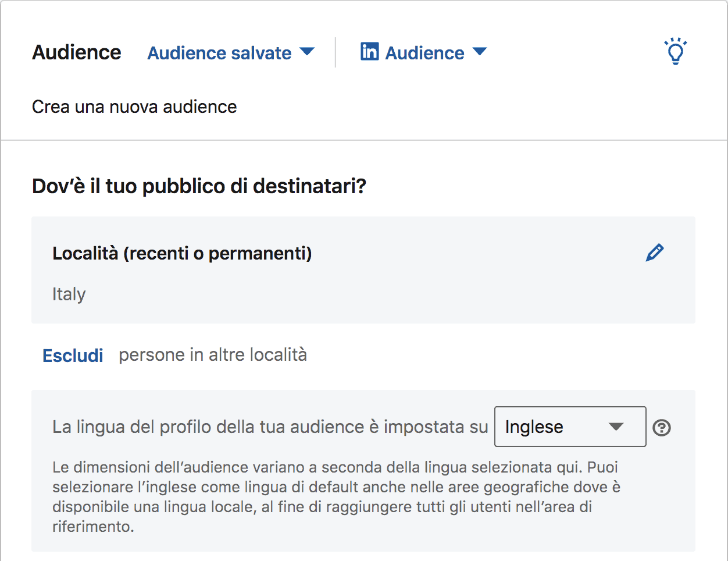Click the Escludi link
The image size is (728, 561).
[73, 356]
